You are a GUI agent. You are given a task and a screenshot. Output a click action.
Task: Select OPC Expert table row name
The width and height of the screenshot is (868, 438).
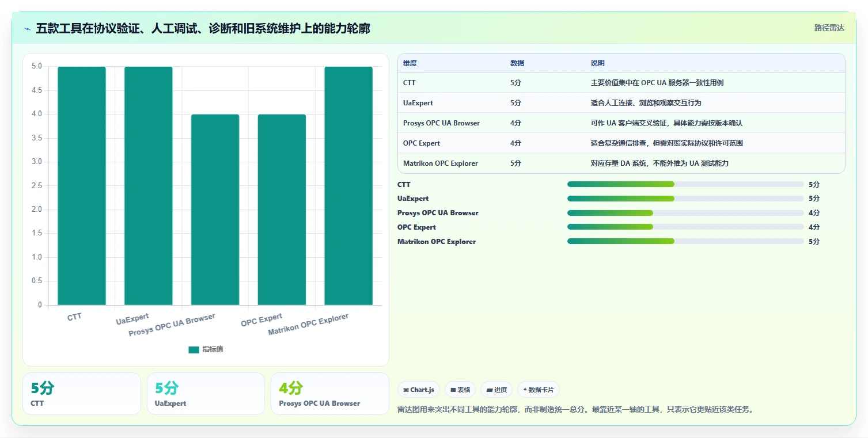point(422,143)
